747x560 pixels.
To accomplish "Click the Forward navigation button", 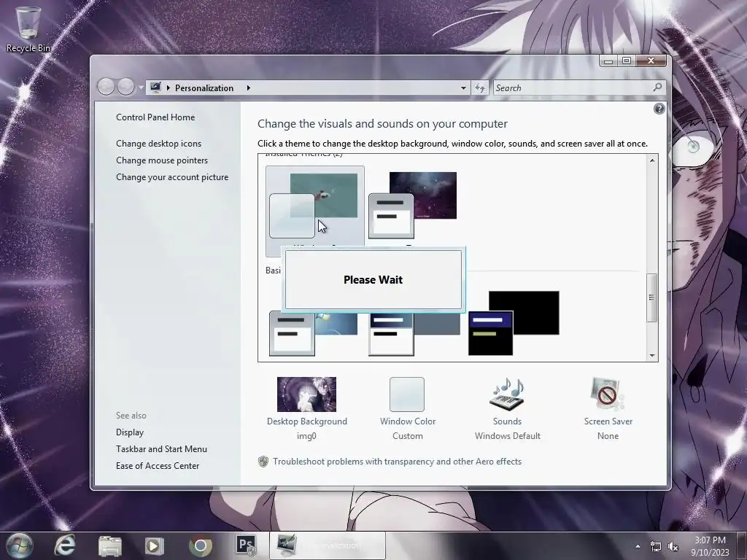I will (x=125, y=87).
